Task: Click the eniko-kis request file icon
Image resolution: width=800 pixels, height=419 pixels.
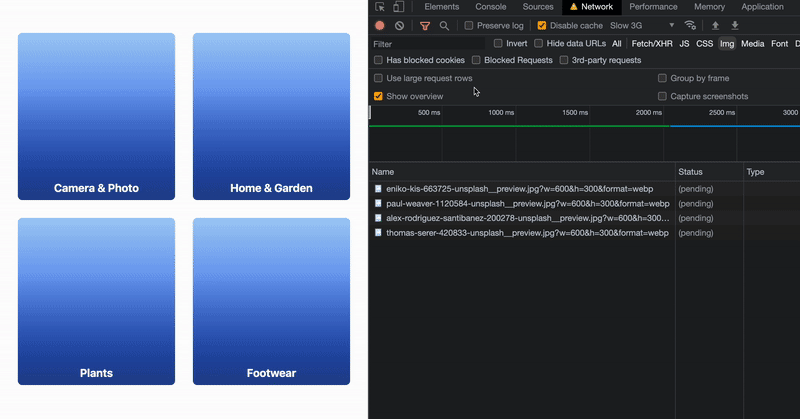Action: [x=378, y=189]
